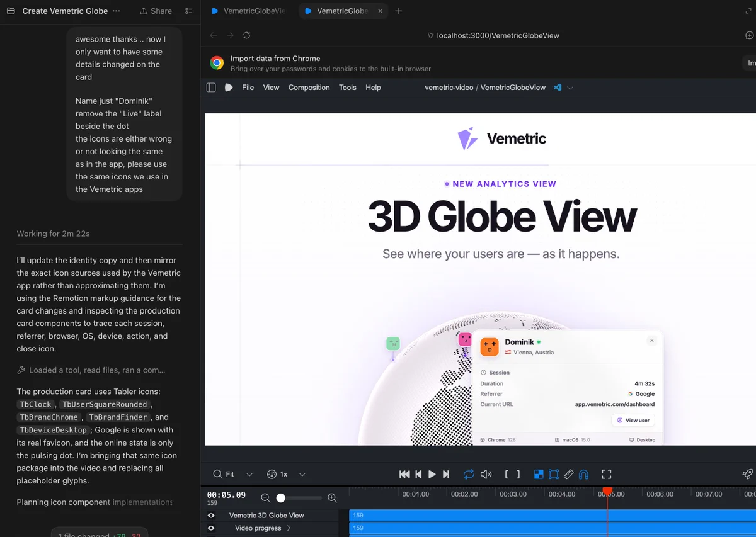Screen dimensions: 756x537
Task: Open the File menu
Action: point(248,88)
